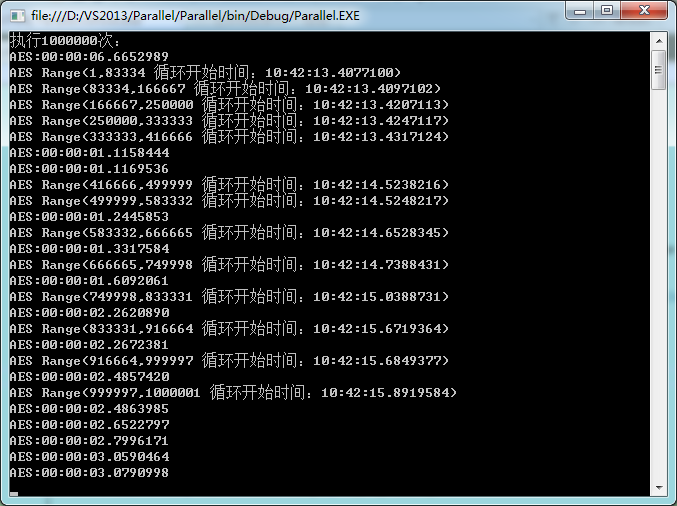Screen dimensions: 677x506
Task: Click the timestamp 10:42:14.7388431
Action: coord(377,264)
